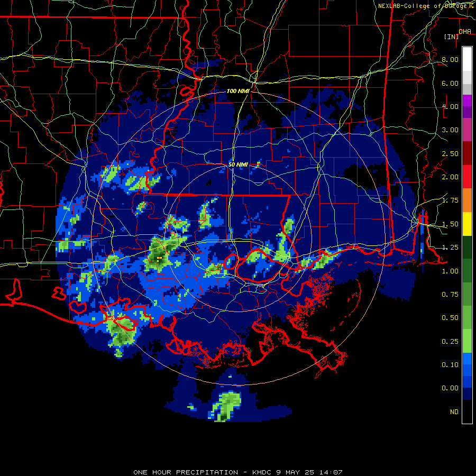Viewport: 476px width, 476px height.
Task: Click the 1.00 legend value
Action: pyautogui.click(x=450, y=271)
